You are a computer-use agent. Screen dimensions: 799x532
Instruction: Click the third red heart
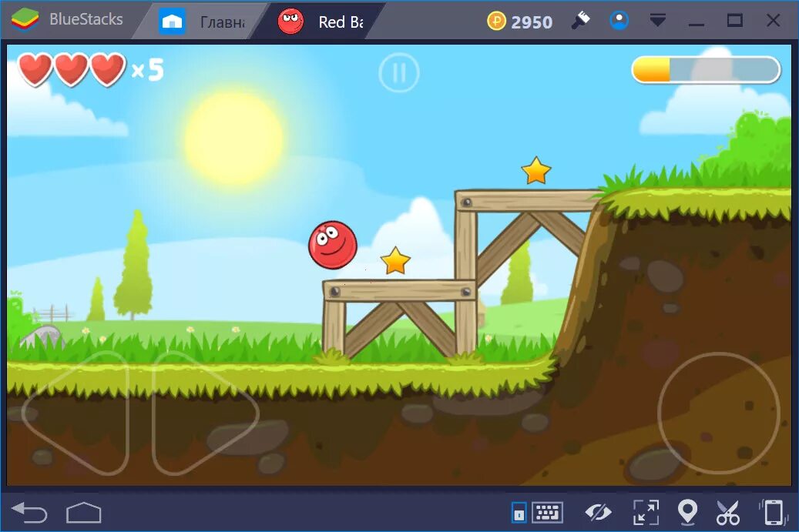click(x=108, y=69)
